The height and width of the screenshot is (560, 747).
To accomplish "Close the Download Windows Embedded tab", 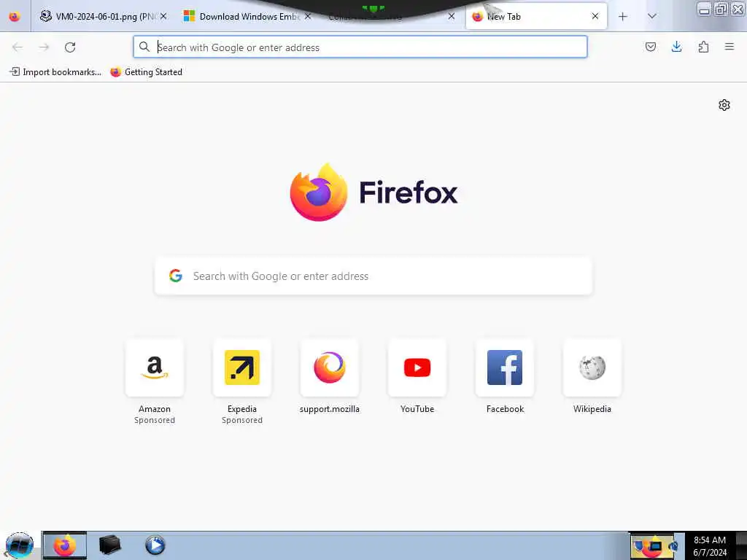I will [308, 16].
